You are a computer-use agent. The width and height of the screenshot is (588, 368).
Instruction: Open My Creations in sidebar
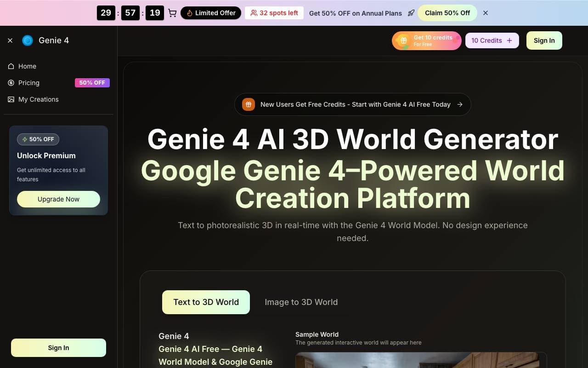[58, 99]
